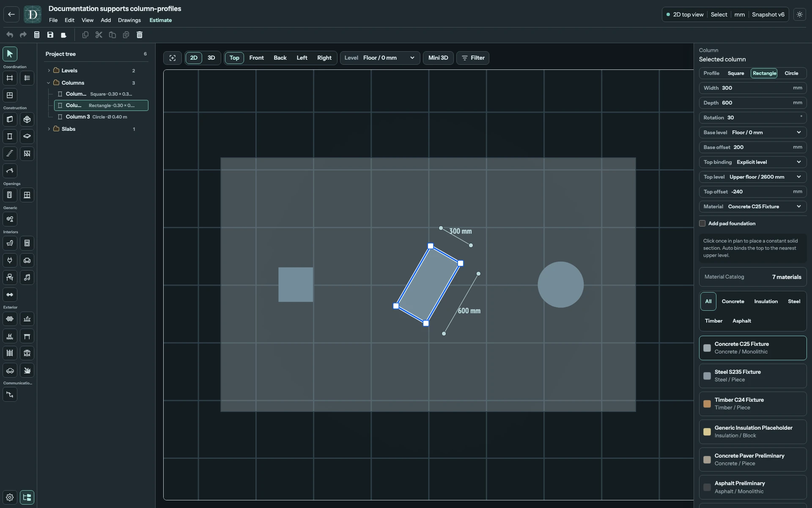Click the zoom-to-fit frame icon
The height and width of the screenshot is (508, 812).
pyautogui.click(x=173, y=58)
